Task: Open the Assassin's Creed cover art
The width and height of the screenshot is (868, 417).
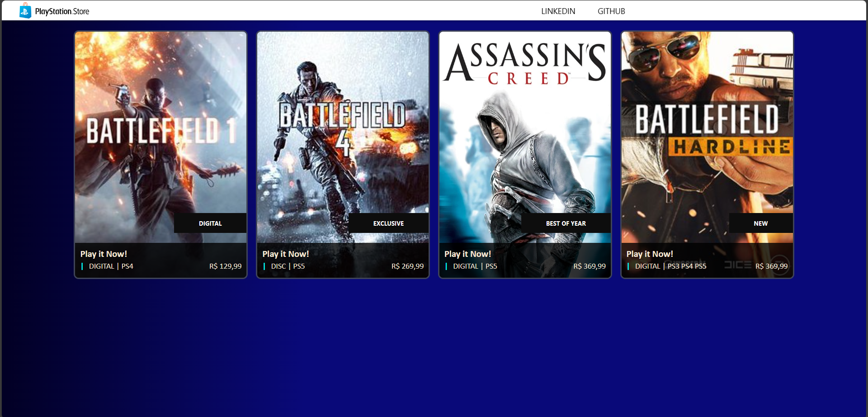Action: (524, 127)
